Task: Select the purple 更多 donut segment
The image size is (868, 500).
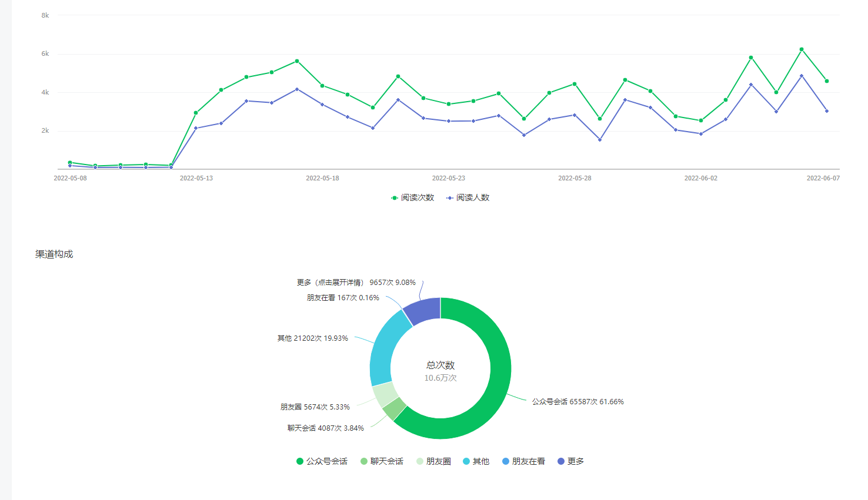Action: pyautogui.click(x=423, y=310)
